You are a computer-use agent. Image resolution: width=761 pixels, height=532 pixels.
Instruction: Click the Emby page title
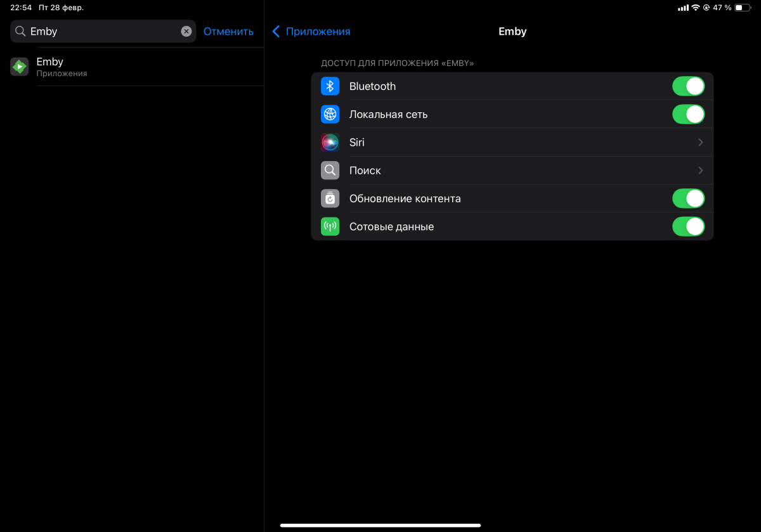click(512, 31)
